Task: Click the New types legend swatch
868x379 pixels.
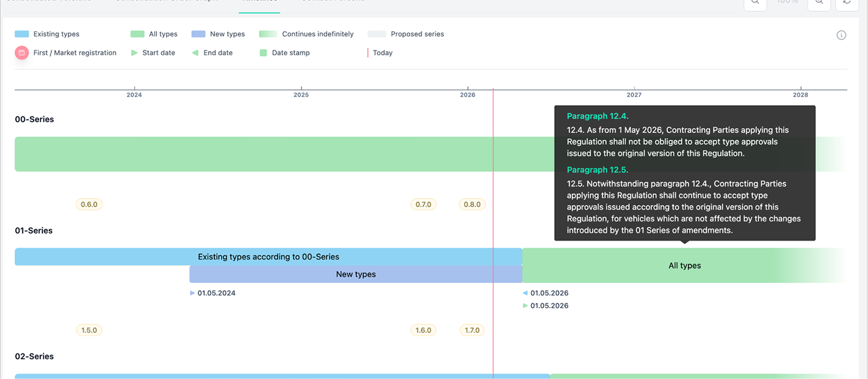Action: pos(198,34)
